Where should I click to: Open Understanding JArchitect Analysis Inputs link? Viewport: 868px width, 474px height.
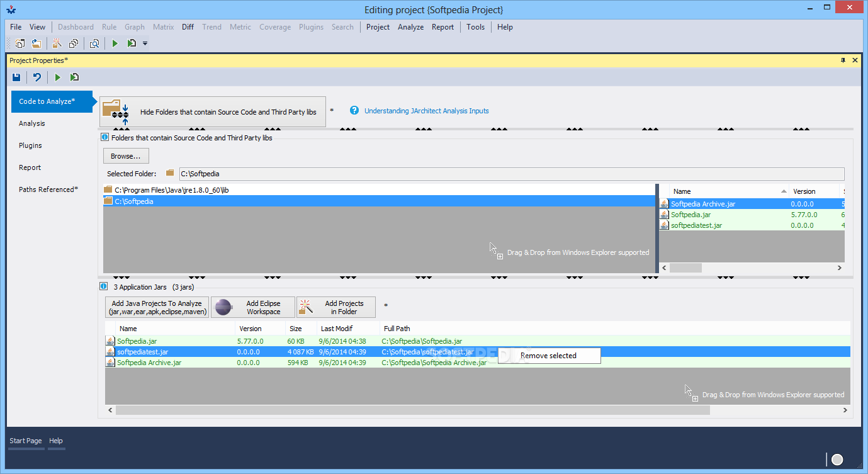click(427, 111)
